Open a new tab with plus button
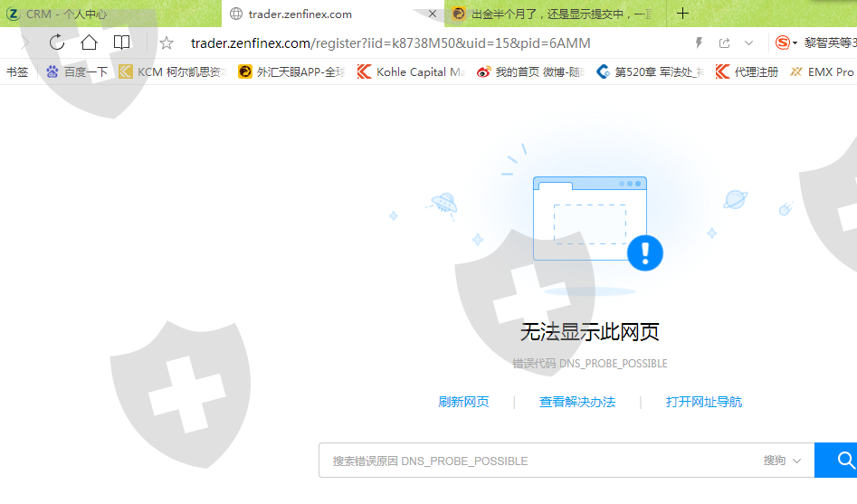This screenshot has width=857, height=504. click(682, 14)
